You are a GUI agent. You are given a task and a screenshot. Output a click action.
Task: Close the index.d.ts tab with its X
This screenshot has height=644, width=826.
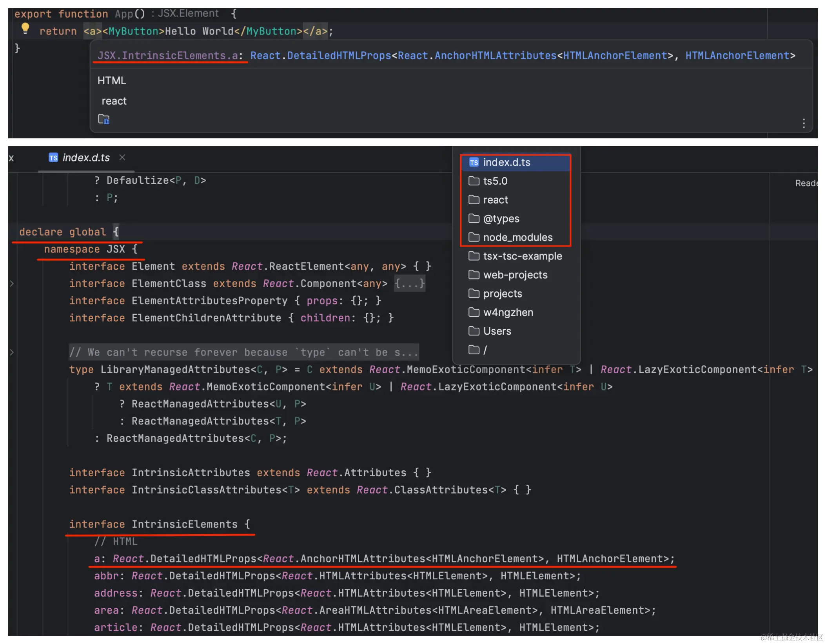click(122, 157)
